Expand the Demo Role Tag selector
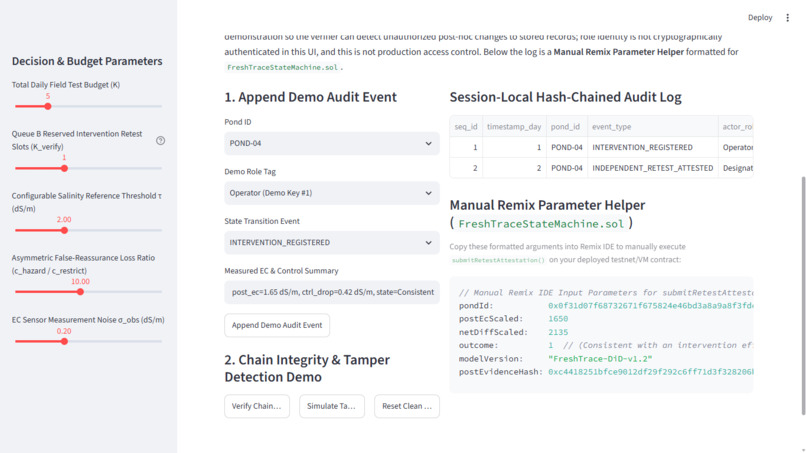This screenshot has height=453, width=806. [332, 193]
